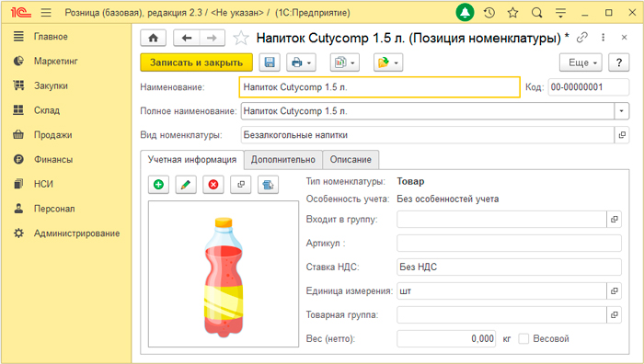This screenshot has width=644, height=364.
Task: Open favorites star in title bar
Action: click(512, 13)
